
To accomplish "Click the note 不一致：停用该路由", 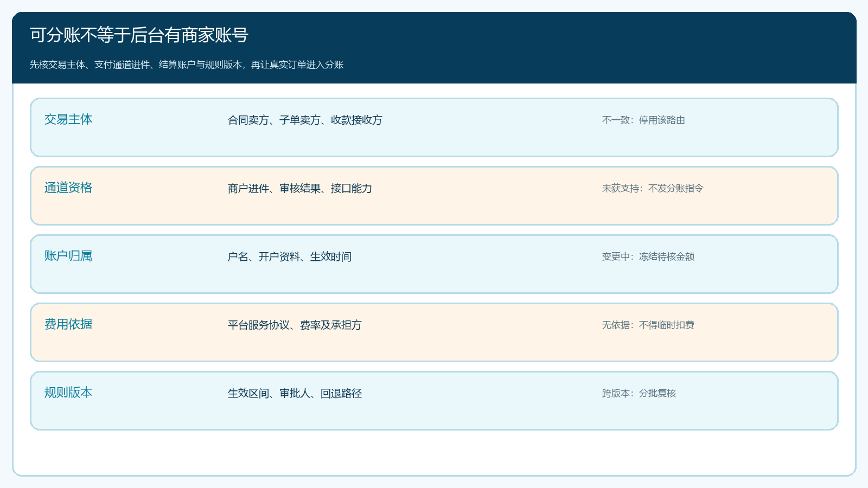I will [643, 120].
